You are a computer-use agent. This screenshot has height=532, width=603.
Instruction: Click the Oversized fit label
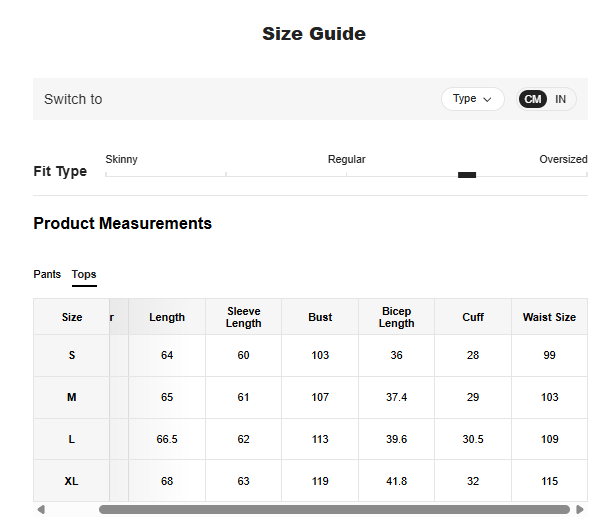pyautogui.click(x=563, y=159)
